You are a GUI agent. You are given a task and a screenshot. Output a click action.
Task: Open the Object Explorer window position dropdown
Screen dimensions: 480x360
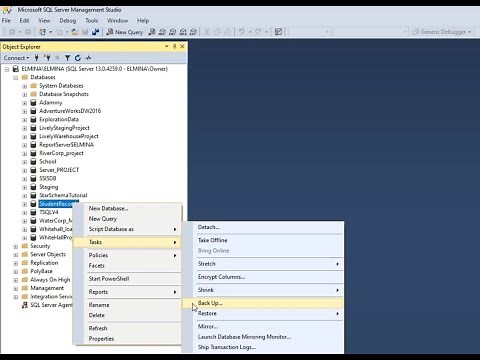167,46
